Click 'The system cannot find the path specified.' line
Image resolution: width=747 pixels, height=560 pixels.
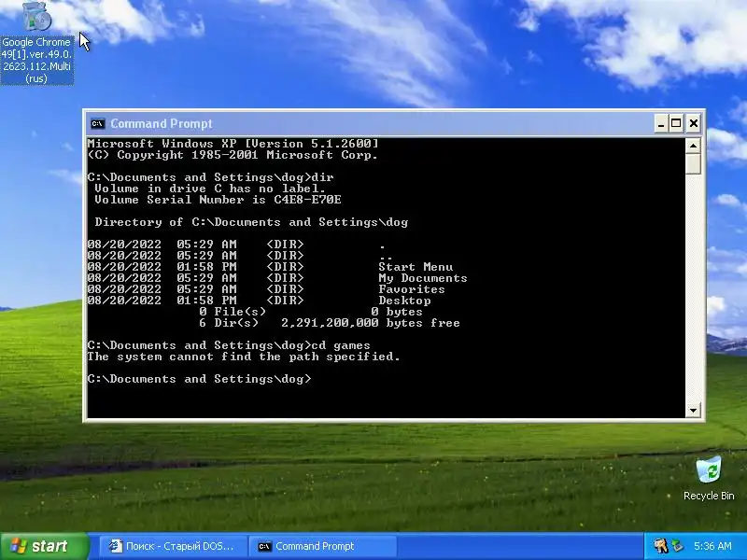pos(244,357)
